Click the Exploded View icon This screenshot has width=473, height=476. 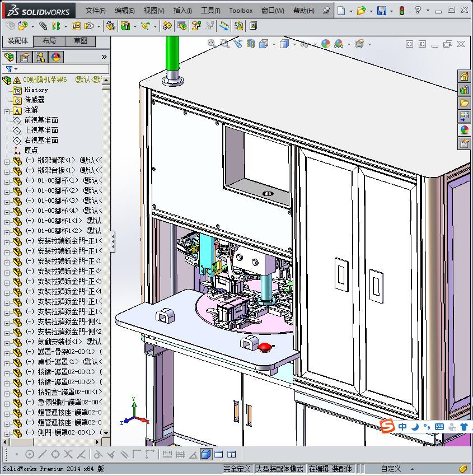tap(196, 26)
